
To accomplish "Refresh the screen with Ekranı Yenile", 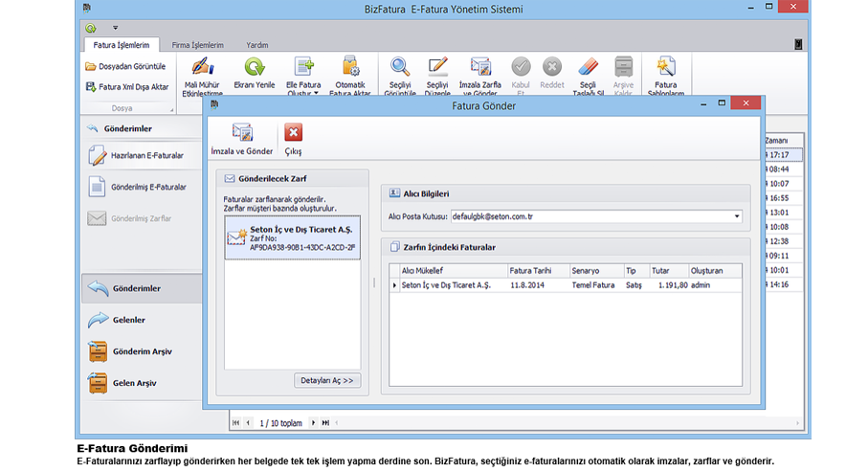I will click(x=255, y=67).
